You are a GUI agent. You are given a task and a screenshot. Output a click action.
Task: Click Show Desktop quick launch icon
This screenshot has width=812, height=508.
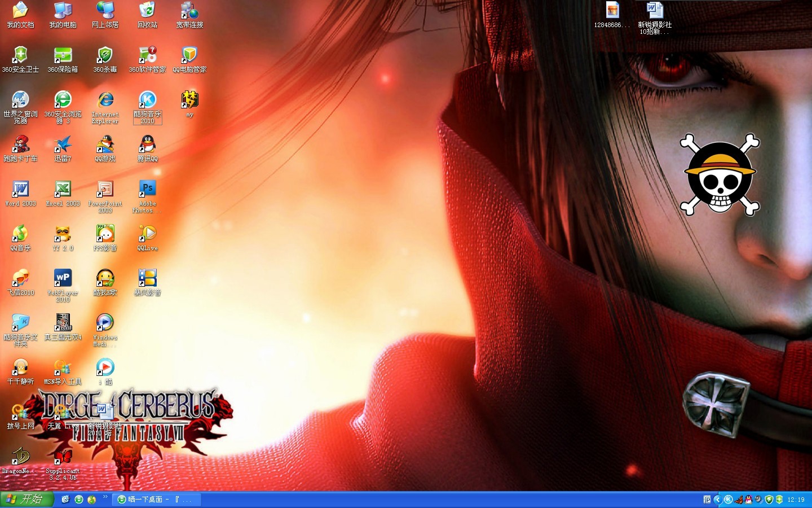(x=65, y=500)
